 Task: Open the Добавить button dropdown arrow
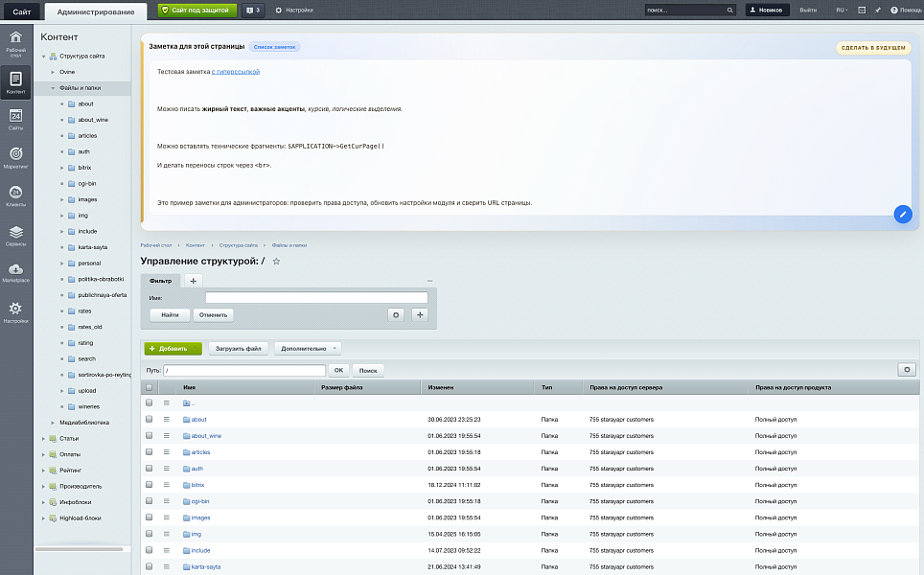(x=196, y=348)
